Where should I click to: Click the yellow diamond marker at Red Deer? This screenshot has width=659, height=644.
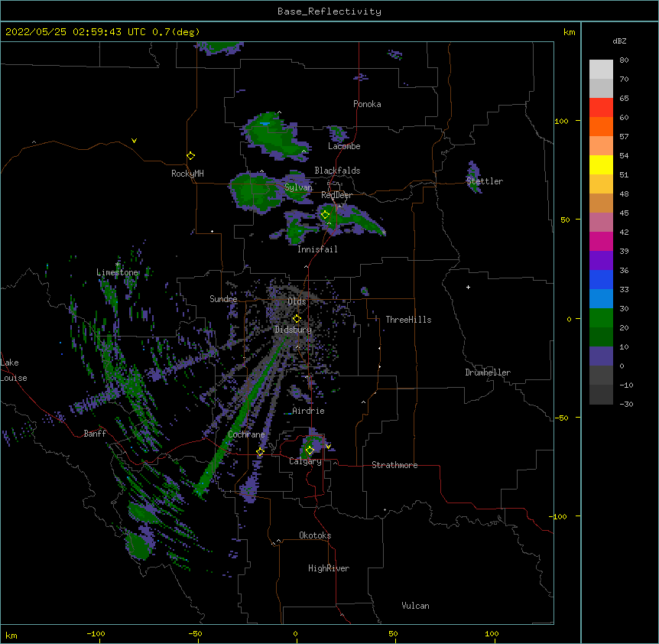click(325, 215)
